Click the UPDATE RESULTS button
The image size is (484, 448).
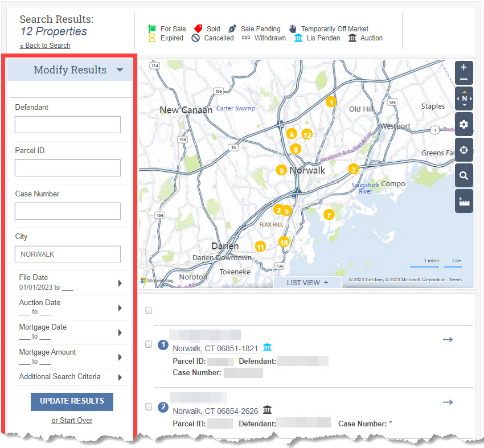(x=72, y=401)
